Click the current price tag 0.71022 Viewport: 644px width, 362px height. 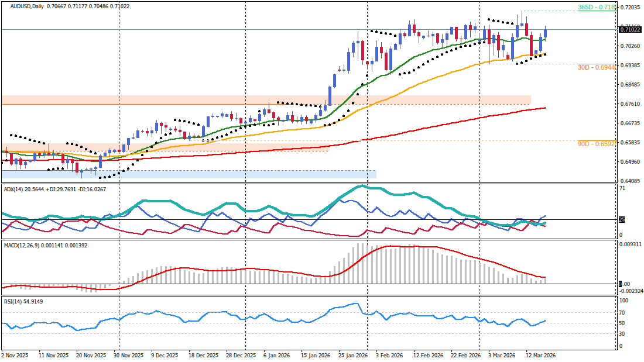tap(629, 30)
